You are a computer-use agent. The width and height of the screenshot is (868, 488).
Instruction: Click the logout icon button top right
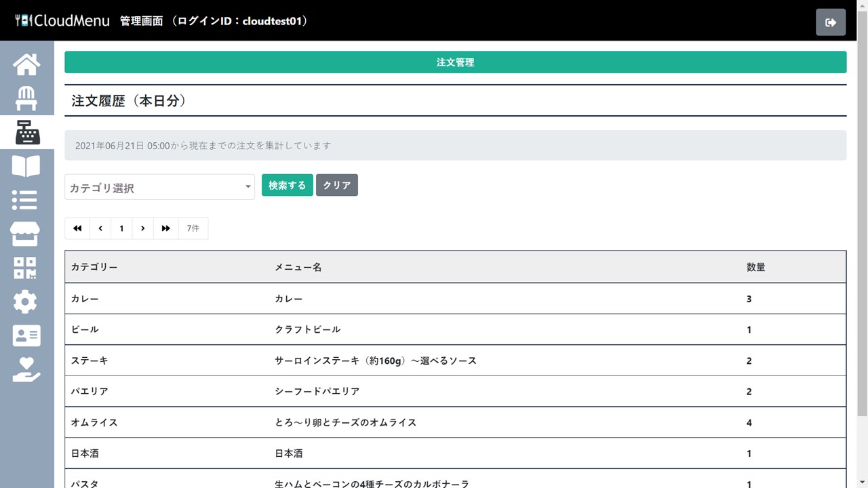(831, 22)
